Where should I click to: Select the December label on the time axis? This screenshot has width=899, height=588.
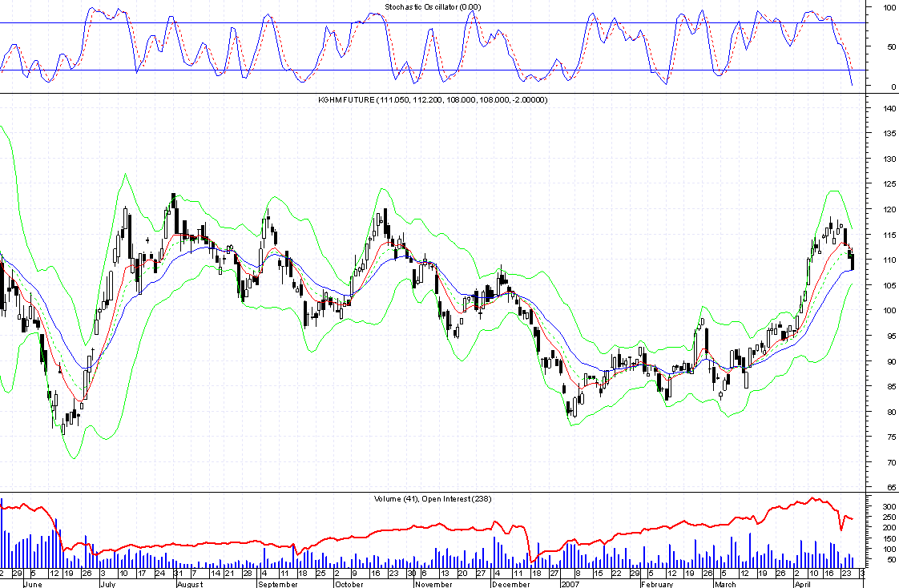pyautogui.click(x=511, y=584)
